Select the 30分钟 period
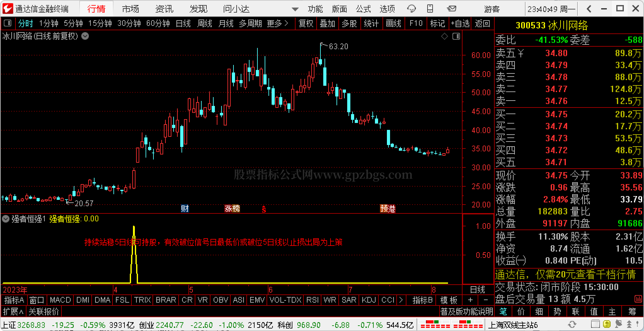 coord(129,23)
